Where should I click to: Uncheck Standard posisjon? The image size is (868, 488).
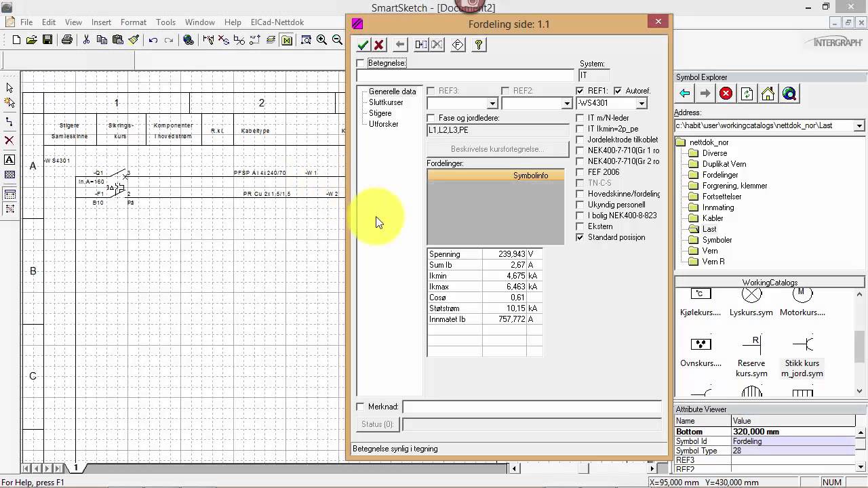point(580,237)
